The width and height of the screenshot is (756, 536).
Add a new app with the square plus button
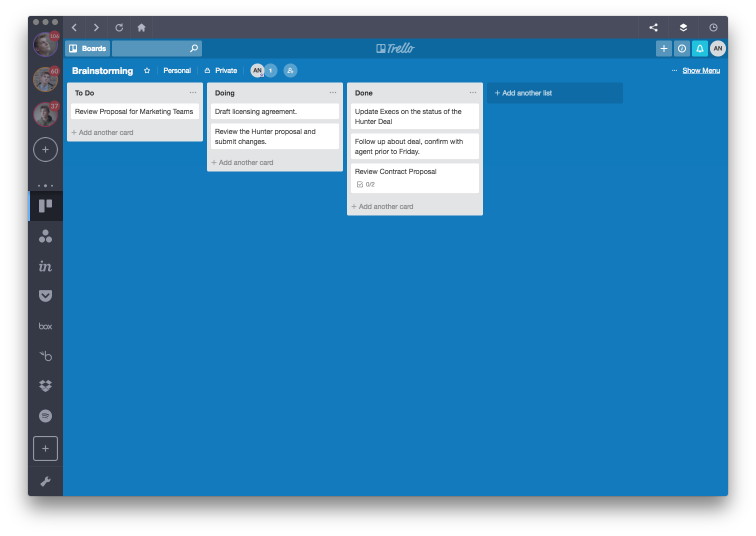45,448
